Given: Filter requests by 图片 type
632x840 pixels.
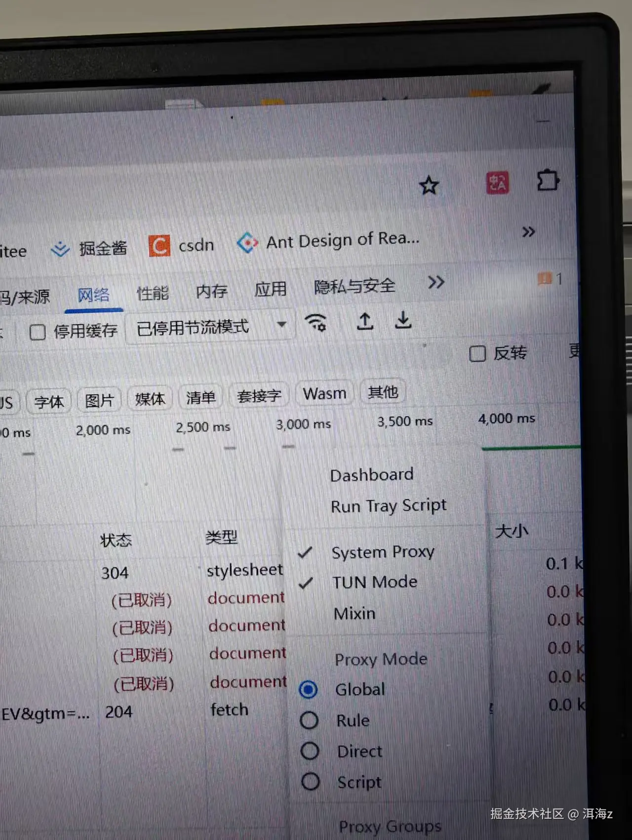Looking at the screenshot, I should [100, 400].
